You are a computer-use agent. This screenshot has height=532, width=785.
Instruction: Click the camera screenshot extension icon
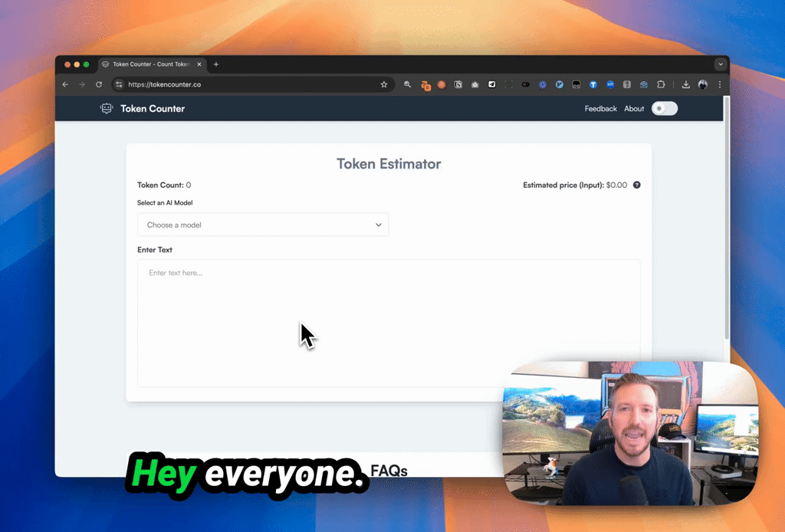point(475,84)
